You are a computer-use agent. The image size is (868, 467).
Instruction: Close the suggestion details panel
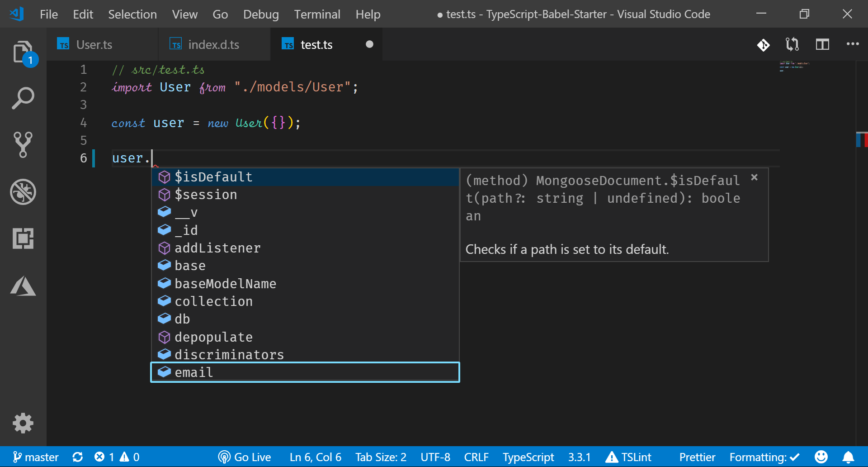[754, 177]
